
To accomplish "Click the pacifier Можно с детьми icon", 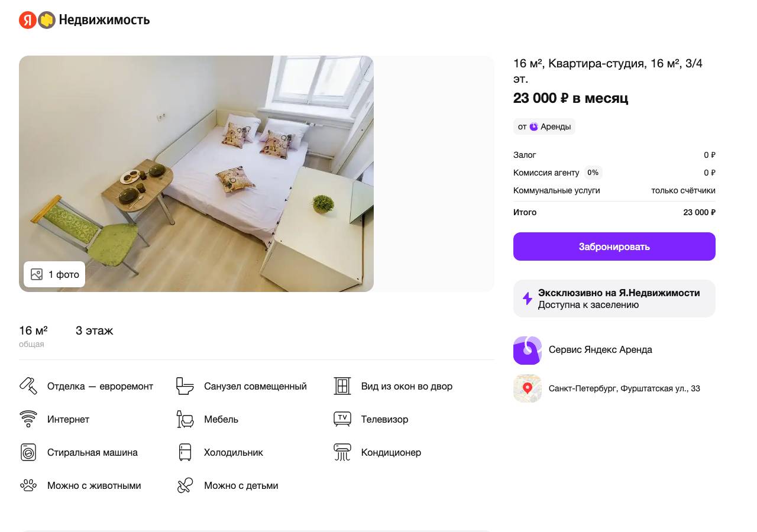I will click(185, 485).
